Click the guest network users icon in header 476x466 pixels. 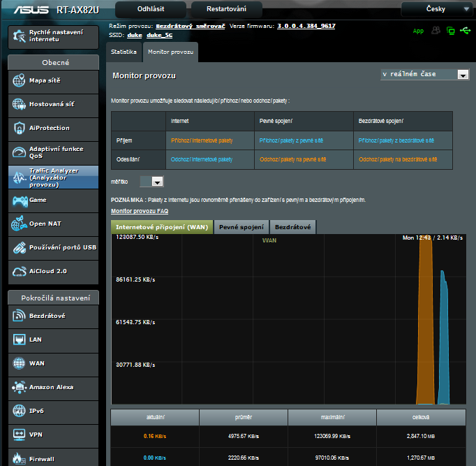coord(436,31)
